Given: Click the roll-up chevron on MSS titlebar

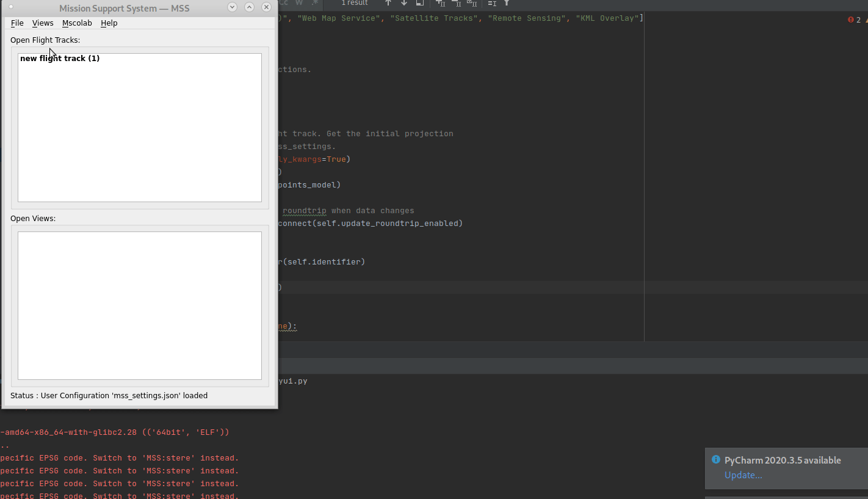Looking at the screenshot, I should [x=249, y=7].
